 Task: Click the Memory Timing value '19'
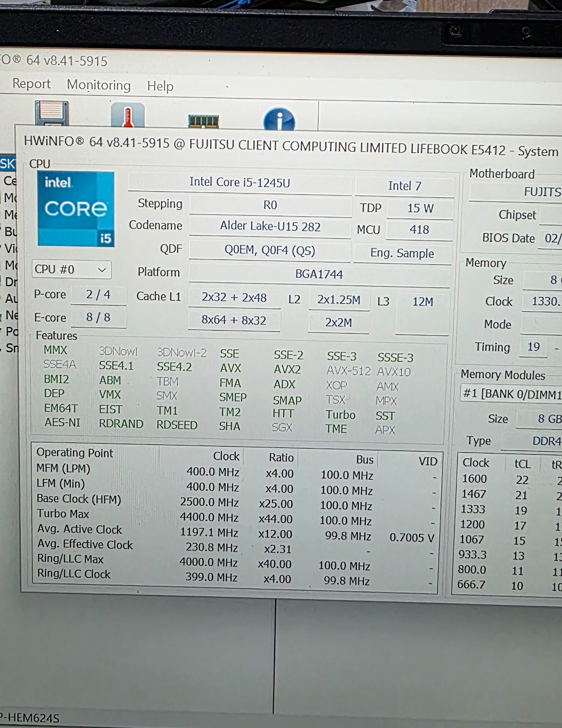533,347
